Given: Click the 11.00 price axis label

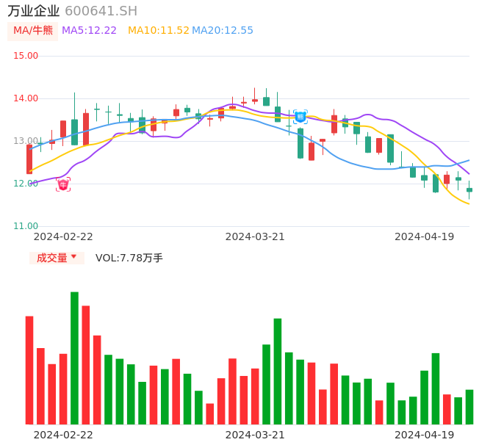Looking at the screenshot, I should point(26,226).
